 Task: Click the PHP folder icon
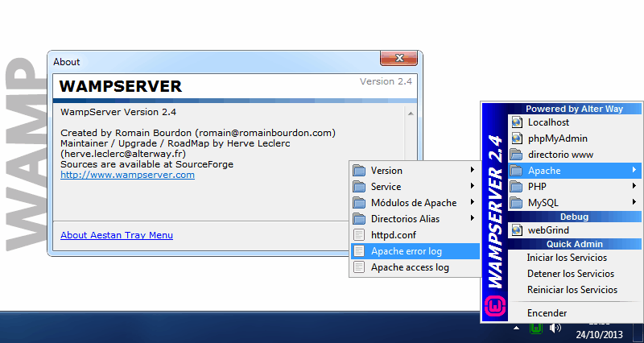point(517,187)
